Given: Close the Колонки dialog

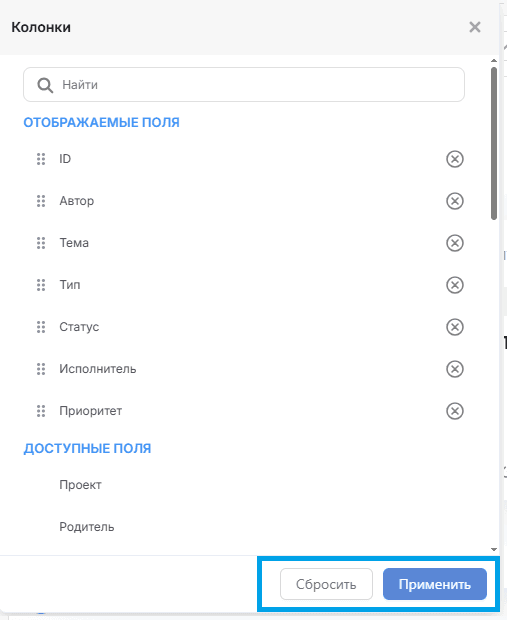Looking at the screenshot, I should point(475,27).
